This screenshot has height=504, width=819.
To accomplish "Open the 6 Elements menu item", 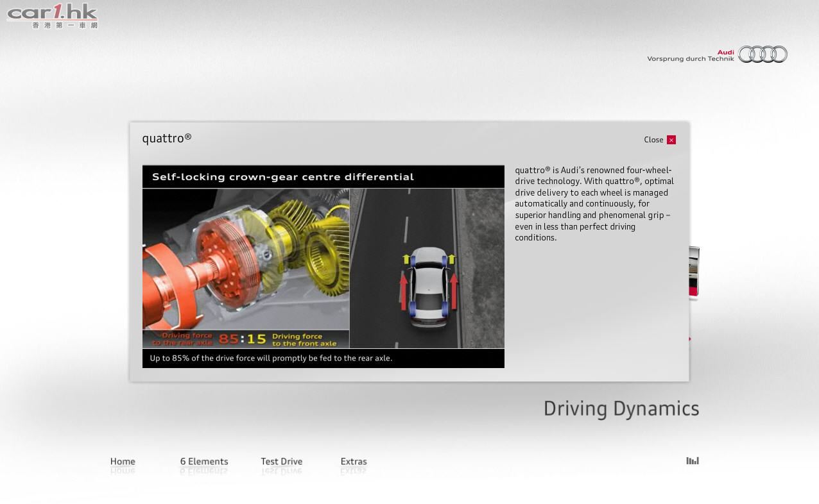I will coord(204,461).
